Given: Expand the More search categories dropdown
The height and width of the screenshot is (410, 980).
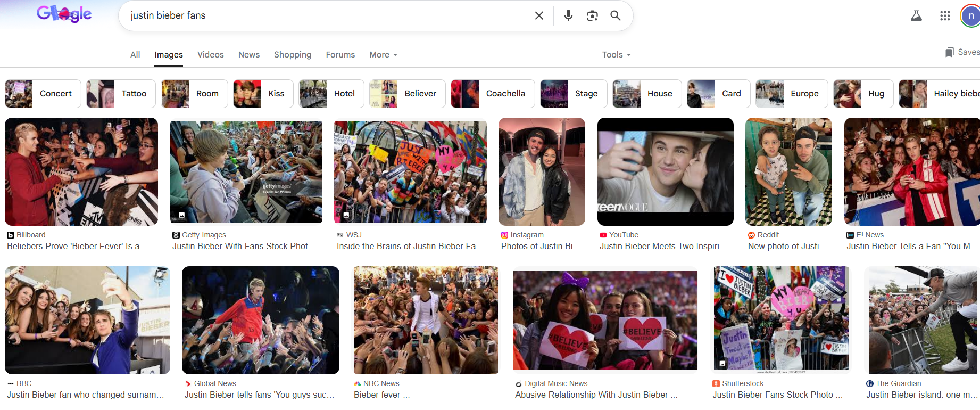Looking at the screenshot, I should pos(383,54).
